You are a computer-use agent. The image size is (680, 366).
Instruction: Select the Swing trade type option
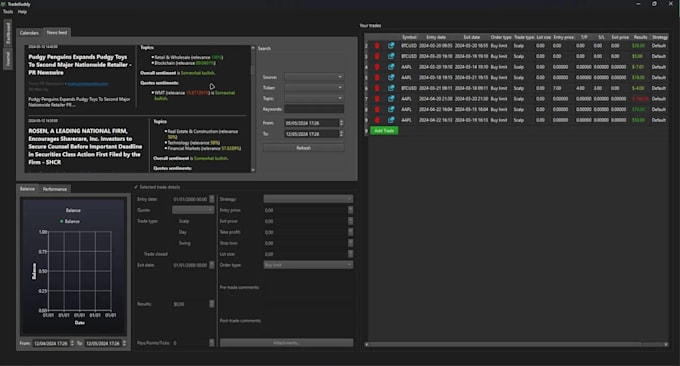tap(184, 243)
